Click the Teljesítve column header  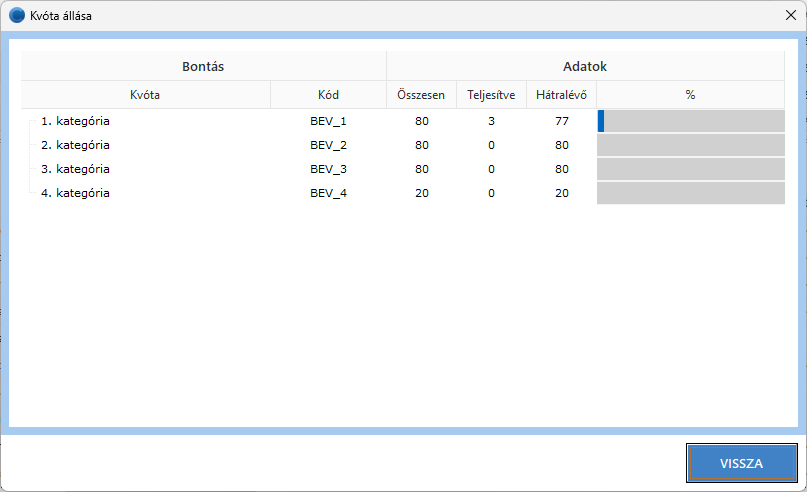tap(491, 95)
